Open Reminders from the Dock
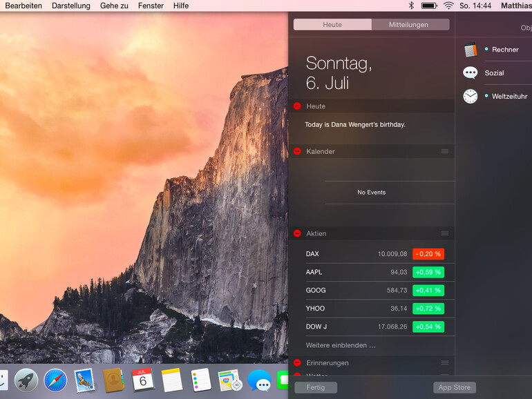532x399 pixels. tap(201, 380)
